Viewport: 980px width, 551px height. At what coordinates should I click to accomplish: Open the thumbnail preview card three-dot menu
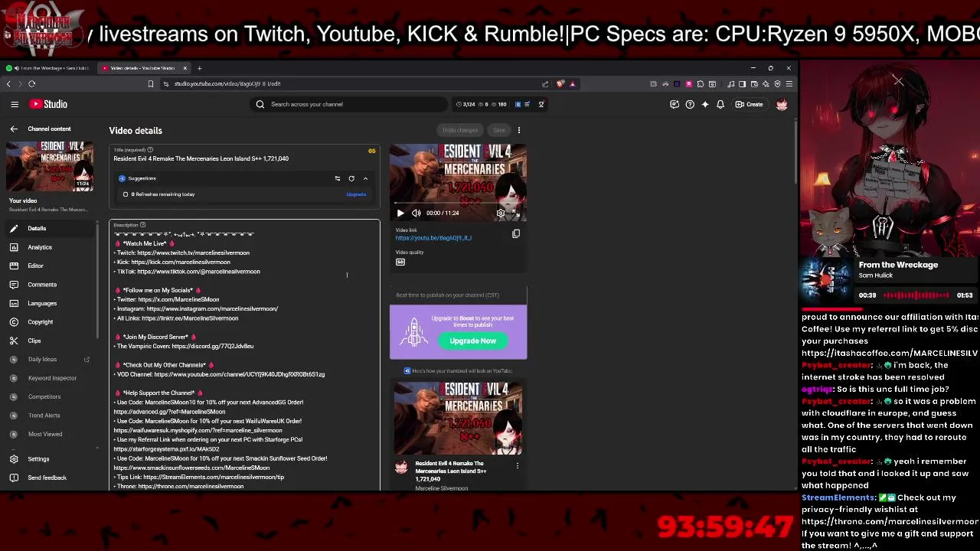518,465
